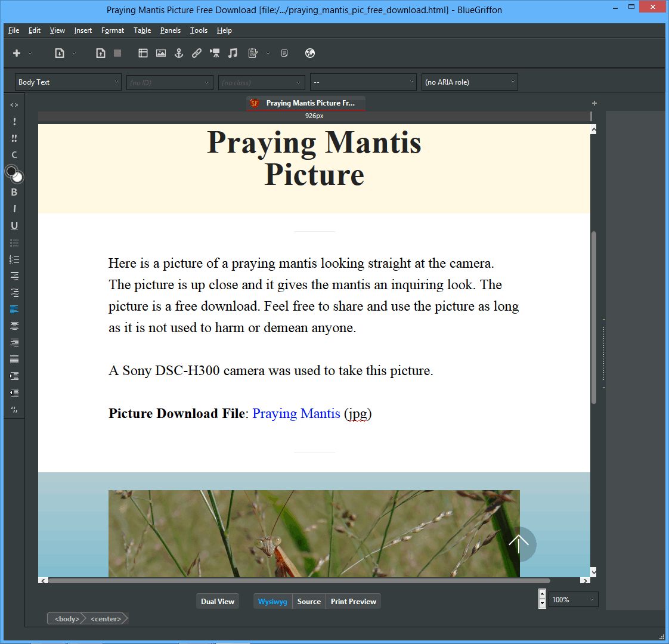669x644 pixels.
Task: Toggle italic formatting
Action: coord(14,209)
